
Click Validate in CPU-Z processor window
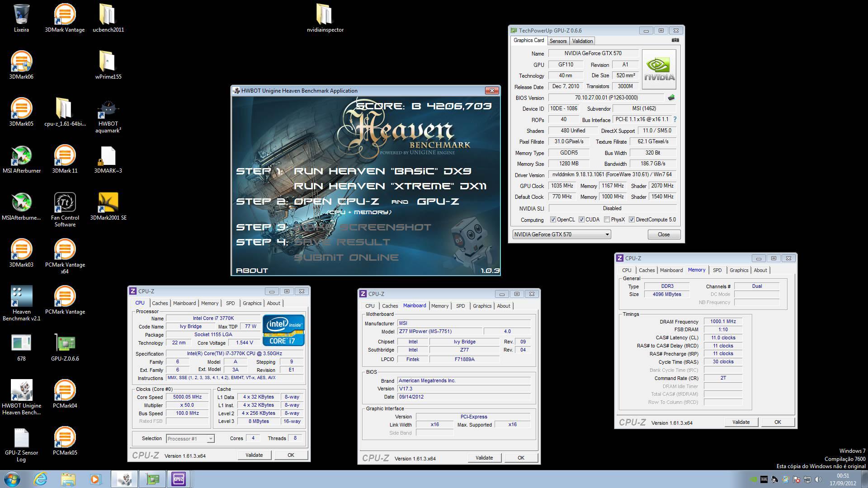(254, 455)
